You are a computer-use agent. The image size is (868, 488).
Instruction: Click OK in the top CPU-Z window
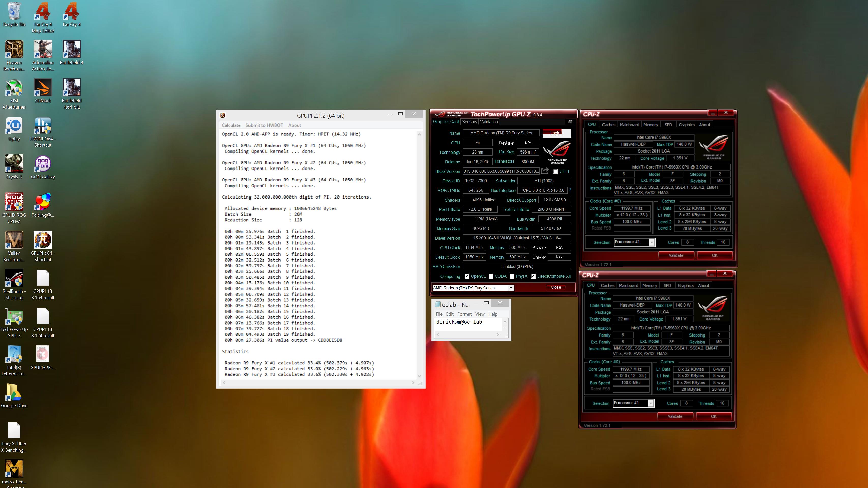(x=715, y=256)
